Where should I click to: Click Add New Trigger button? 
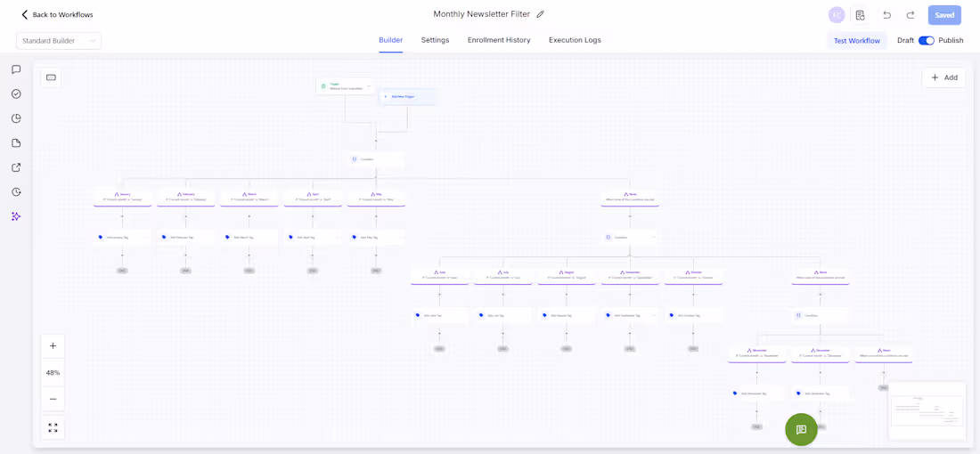pyautogui.click(x=408, y=97)
